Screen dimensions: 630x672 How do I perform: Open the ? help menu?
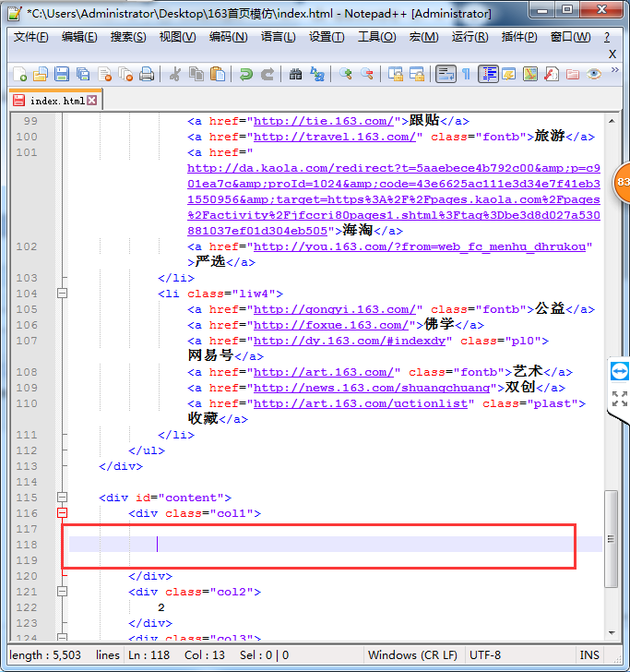click(x=607, y=37)
